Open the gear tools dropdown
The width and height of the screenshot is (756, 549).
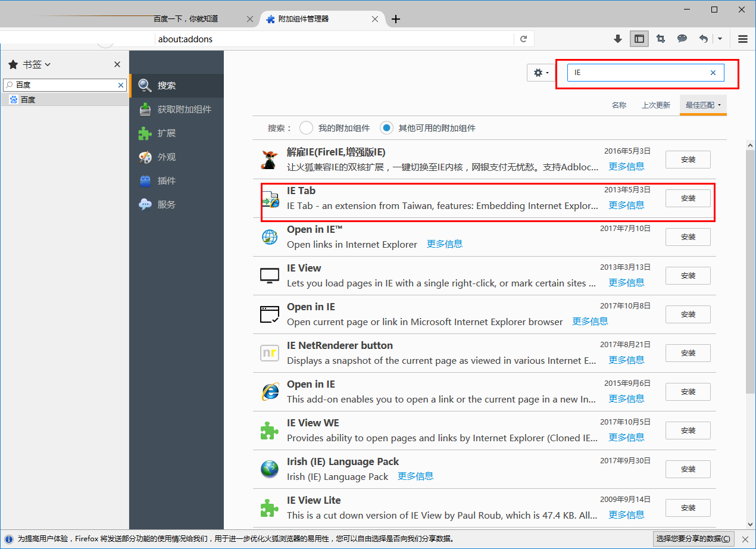(x=541, y=73)
